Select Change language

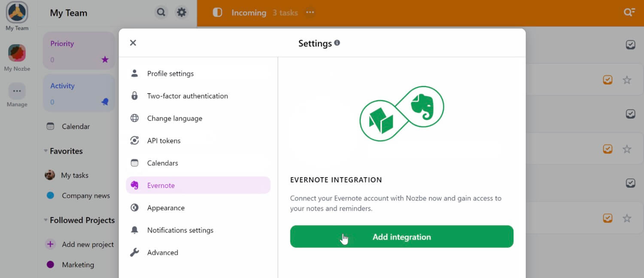[x=198, y=118]
